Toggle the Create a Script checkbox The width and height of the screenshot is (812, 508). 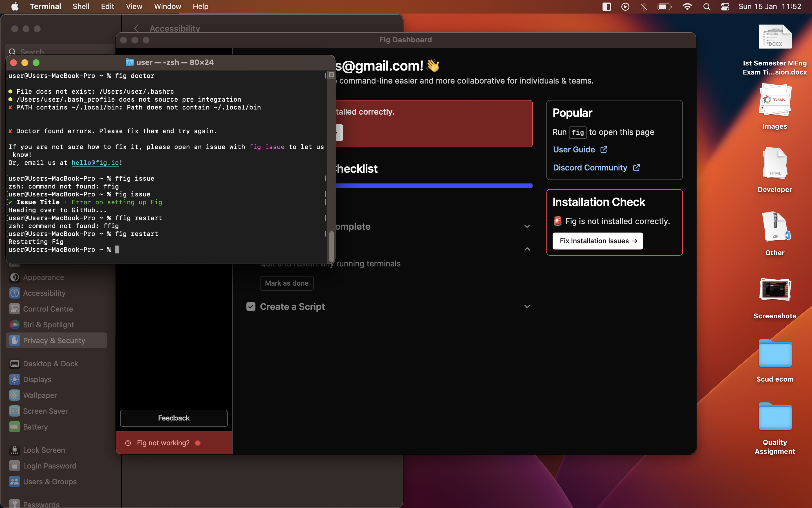tap(251, 306)
